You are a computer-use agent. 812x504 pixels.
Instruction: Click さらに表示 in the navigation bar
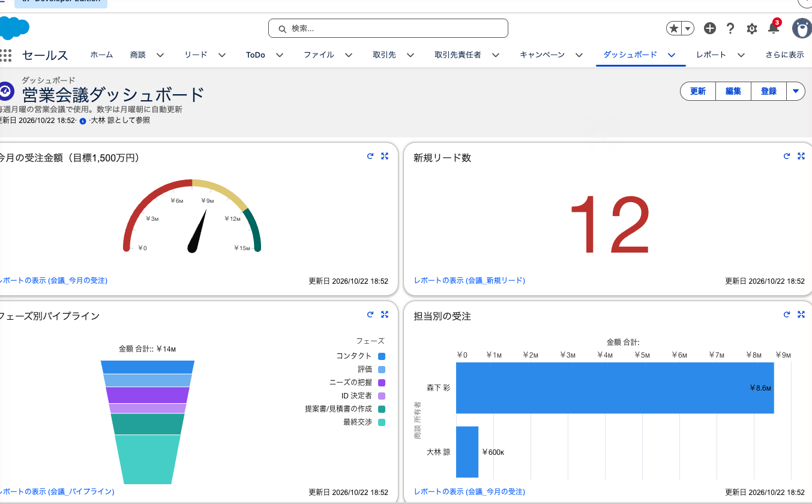click(x=784, y=55)
